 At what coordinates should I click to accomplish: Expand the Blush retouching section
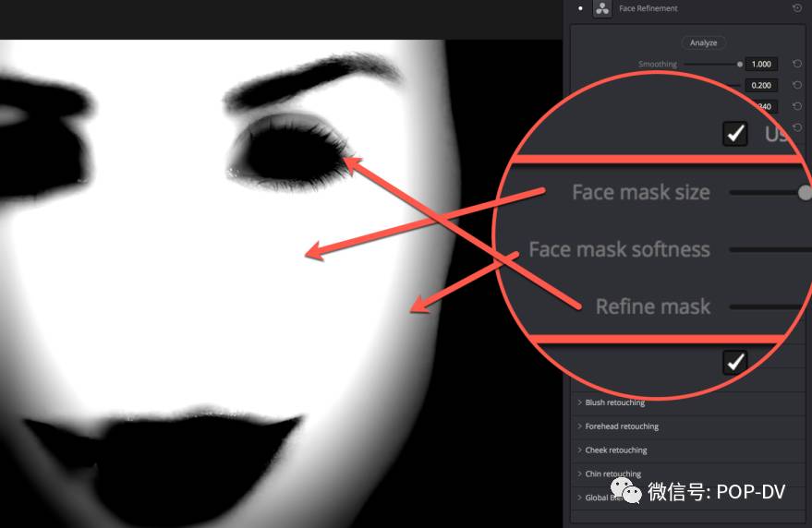[614, 402]
